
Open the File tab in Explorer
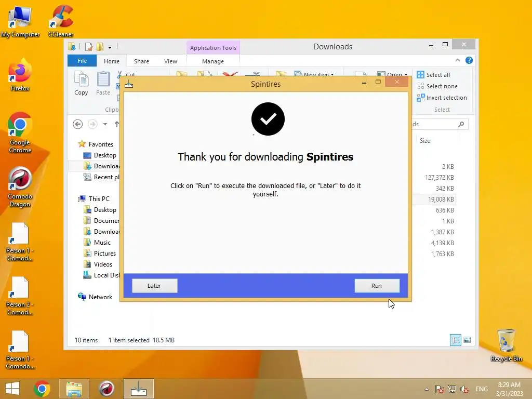[82, 61]
